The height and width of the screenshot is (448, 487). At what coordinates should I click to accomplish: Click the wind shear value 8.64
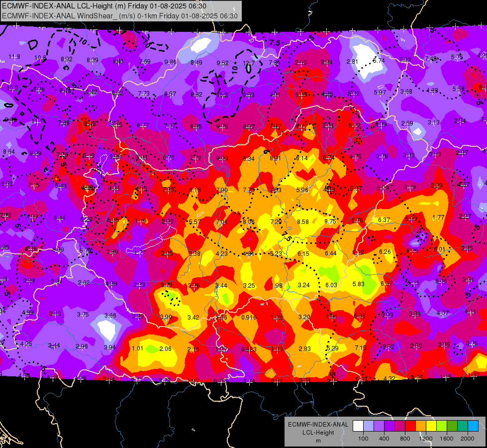coord(8,152)
